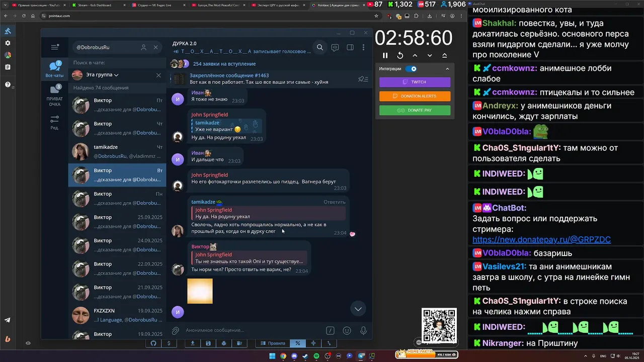Open Pointauc help question mark icon
Screen dimensions: 644x362
8,84
